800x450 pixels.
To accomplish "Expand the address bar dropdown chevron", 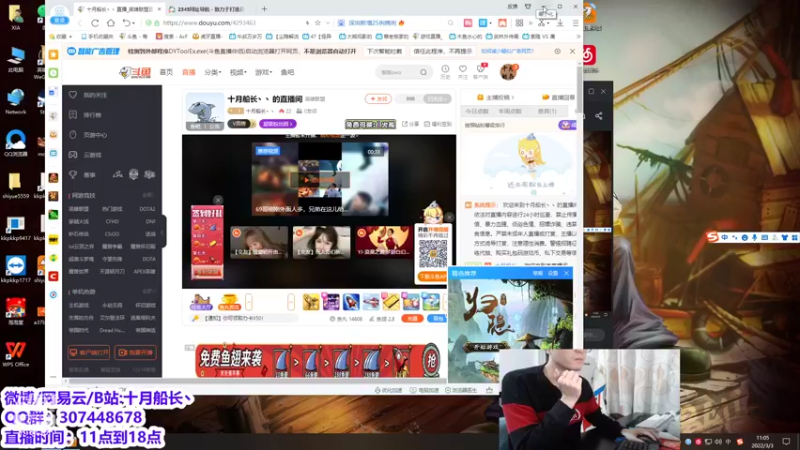I will (328, 23).
